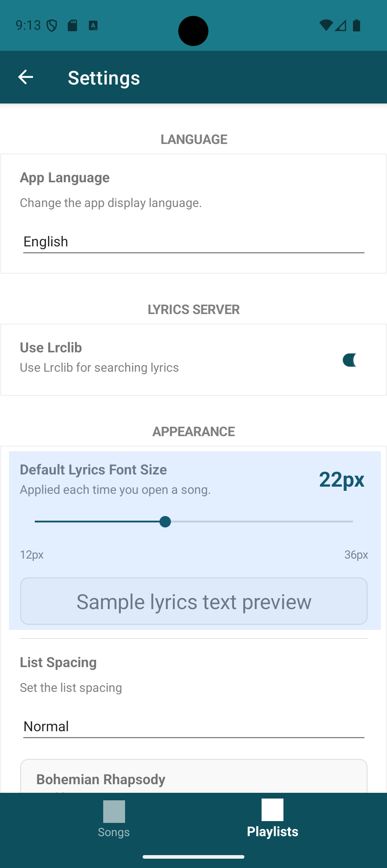The height and width of the screenshot is (868, 387).
Task: Tap the SD card status icon
Action: (72, 25)
